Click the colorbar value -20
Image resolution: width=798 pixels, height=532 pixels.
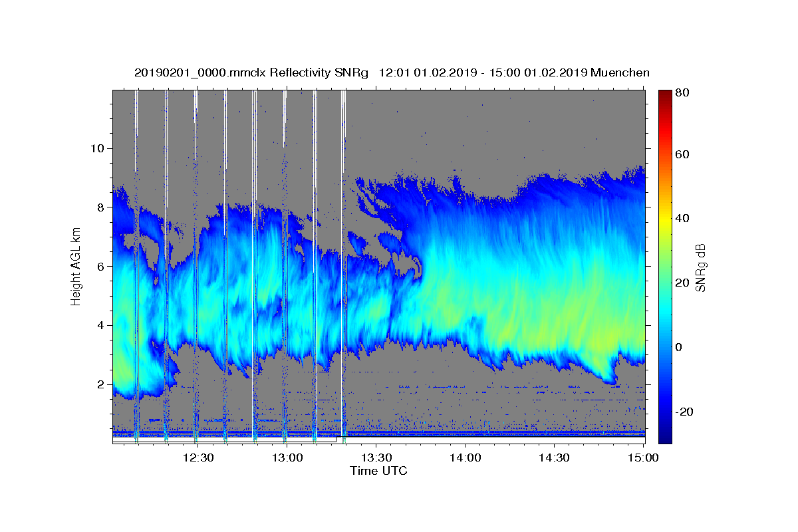tap(686, 412)
